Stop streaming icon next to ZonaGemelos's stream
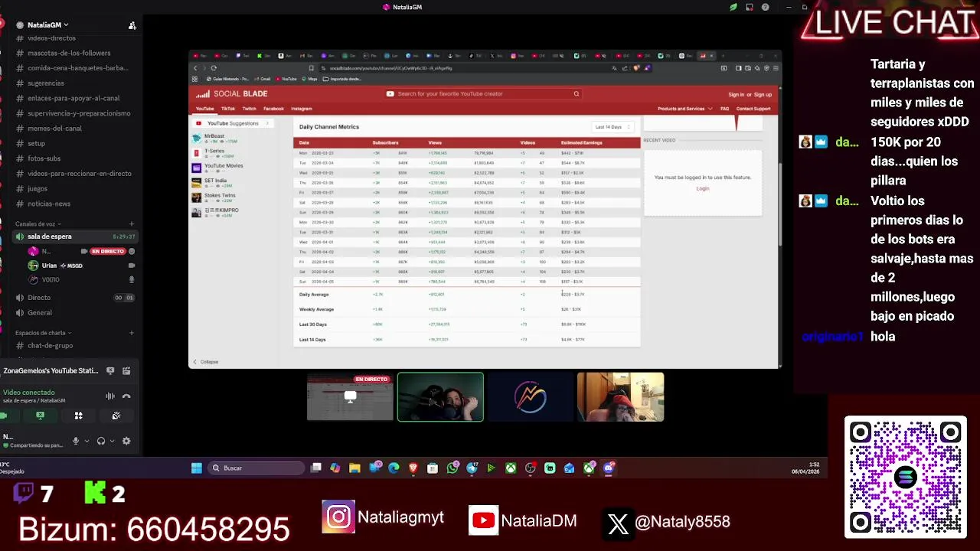 pyautogui.click(x=110, y=371)
